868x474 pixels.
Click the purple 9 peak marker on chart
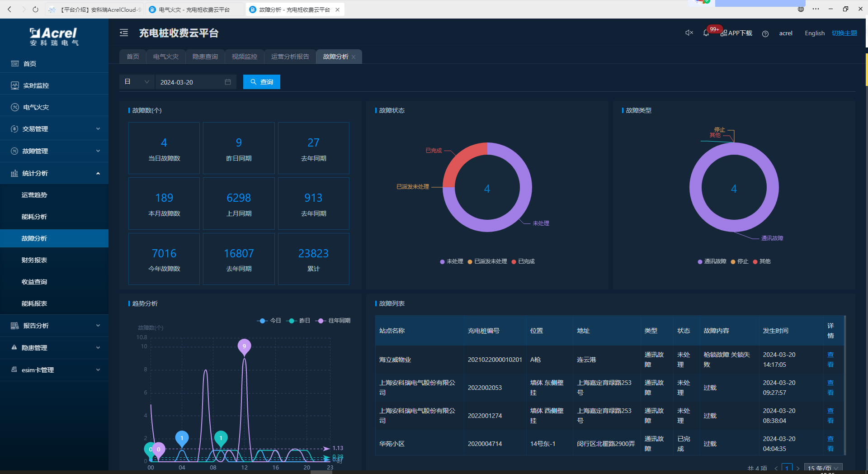coord(244,346)
